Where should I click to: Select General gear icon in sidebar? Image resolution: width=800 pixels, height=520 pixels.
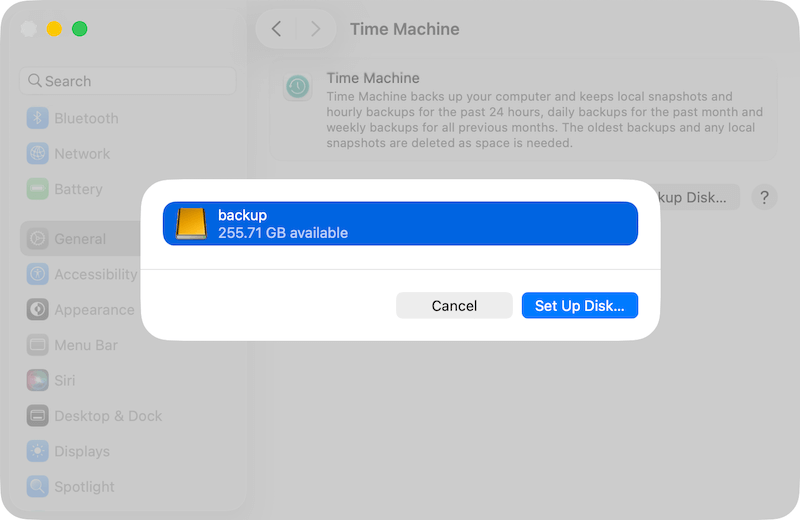pos(37,239)
